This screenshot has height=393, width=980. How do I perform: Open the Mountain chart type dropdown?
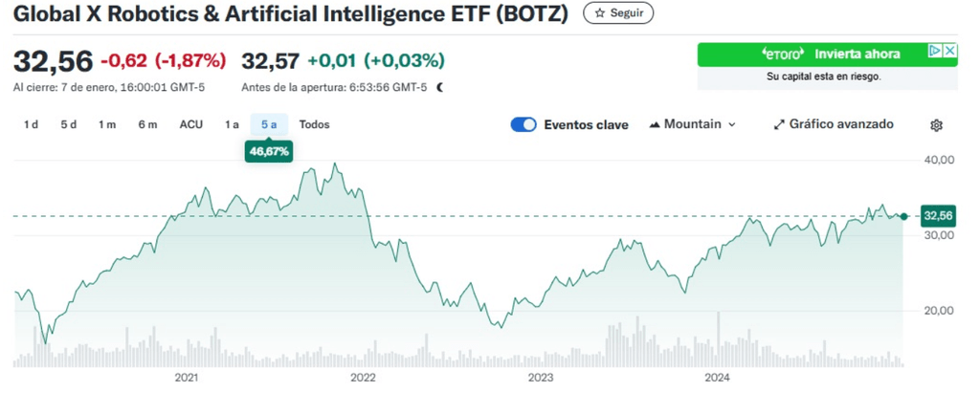[693, 124]
